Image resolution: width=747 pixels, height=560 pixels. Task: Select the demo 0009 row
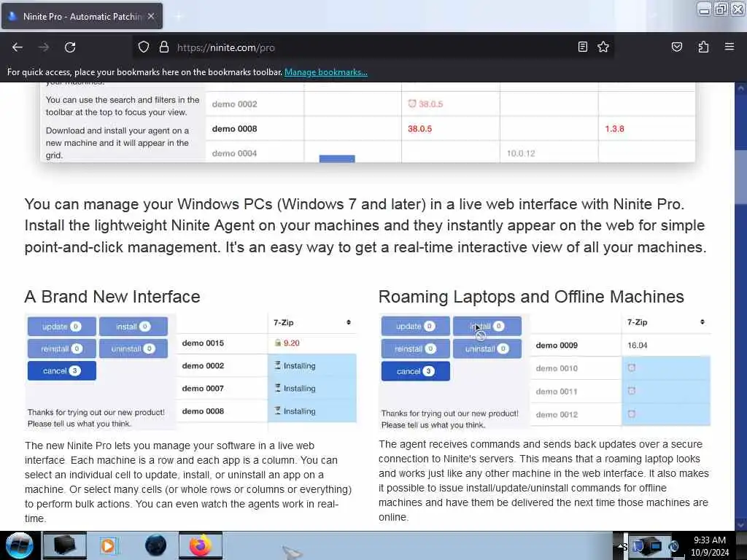coord(620,345)
